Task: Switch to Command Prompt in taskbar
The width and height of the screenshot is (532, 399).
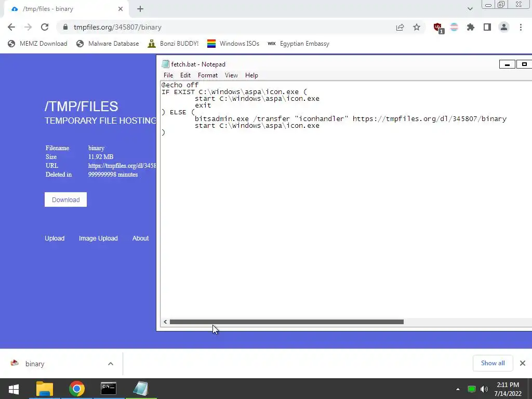Action: 109,389
